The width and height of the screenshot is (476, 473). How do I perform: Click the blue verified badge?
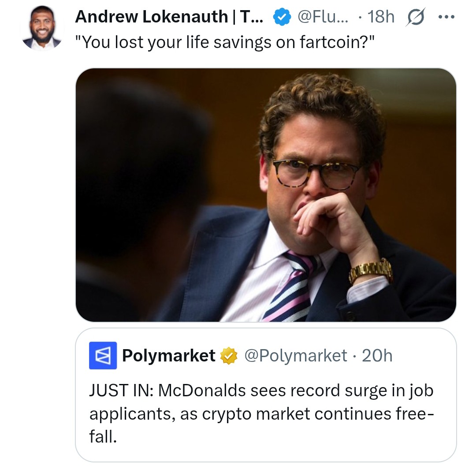(282, 17)
